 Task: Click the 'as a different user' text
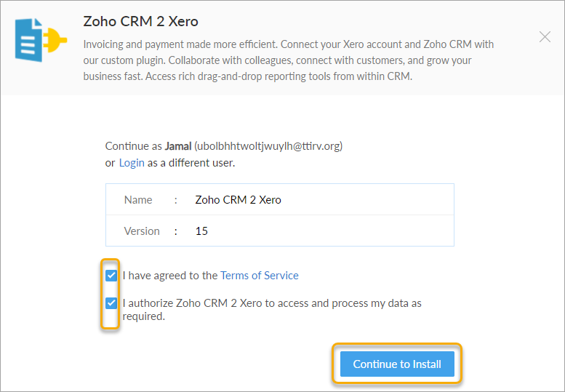tap(191, 163)
